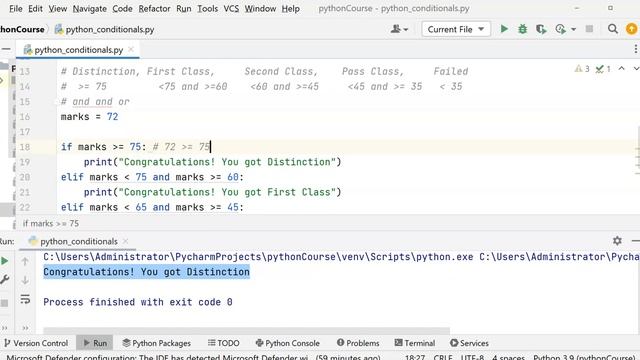
Task: Close the python_conditionals run tab
Action: point(125,241)
